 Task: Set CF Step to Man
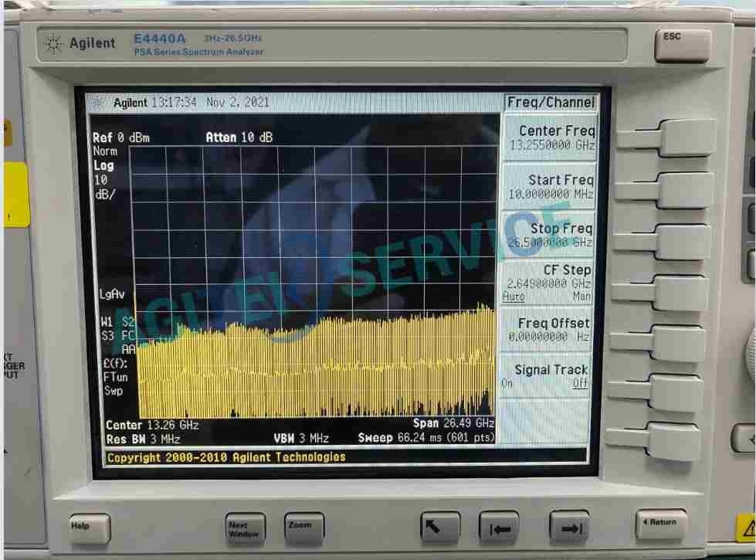[x=581, y=297]
